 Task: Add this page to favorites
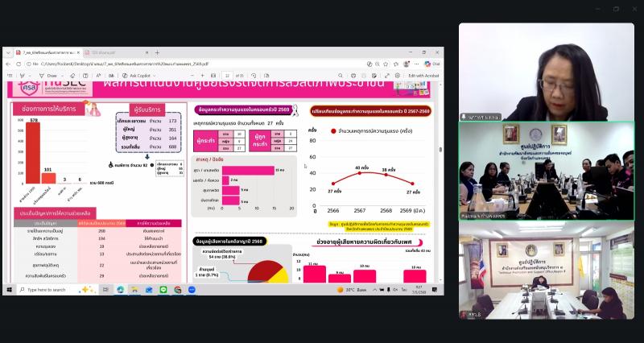click(x=386, y=64)
